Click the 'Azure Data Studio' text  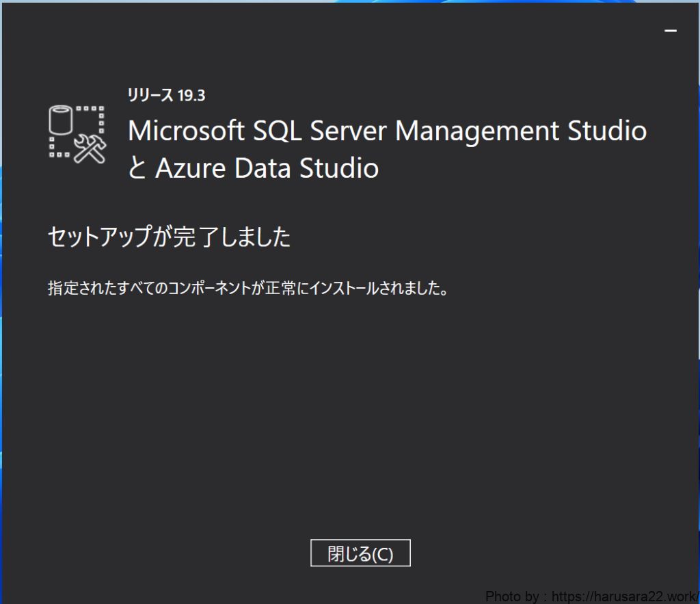tap(267, 168)
